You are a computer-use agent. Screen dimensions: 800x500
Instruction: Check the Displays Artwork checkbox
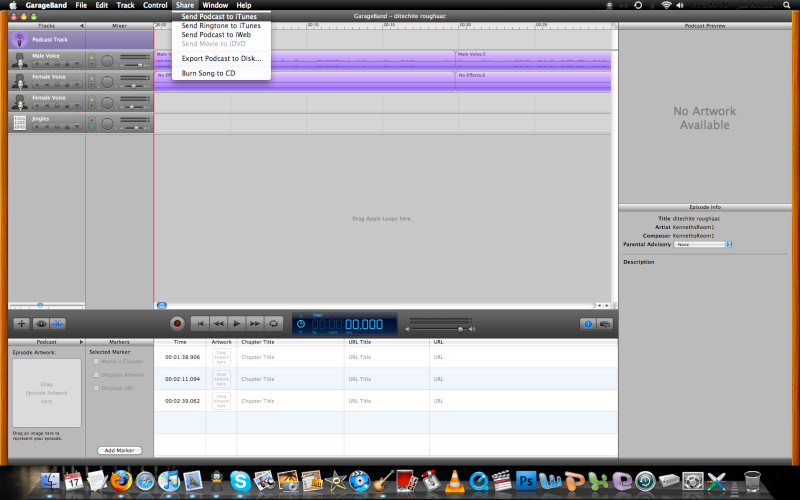96,374
